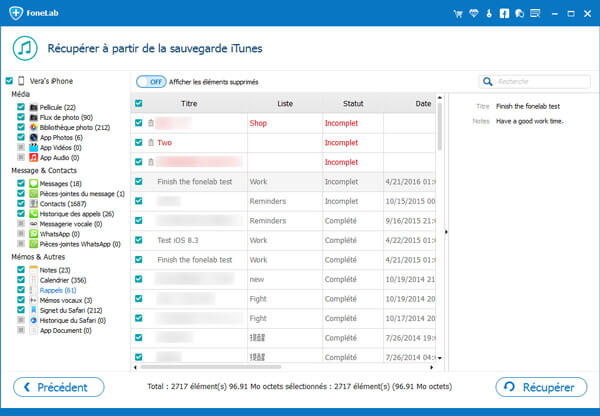Click the horizontal scroll left arrow

click(135, 367)
